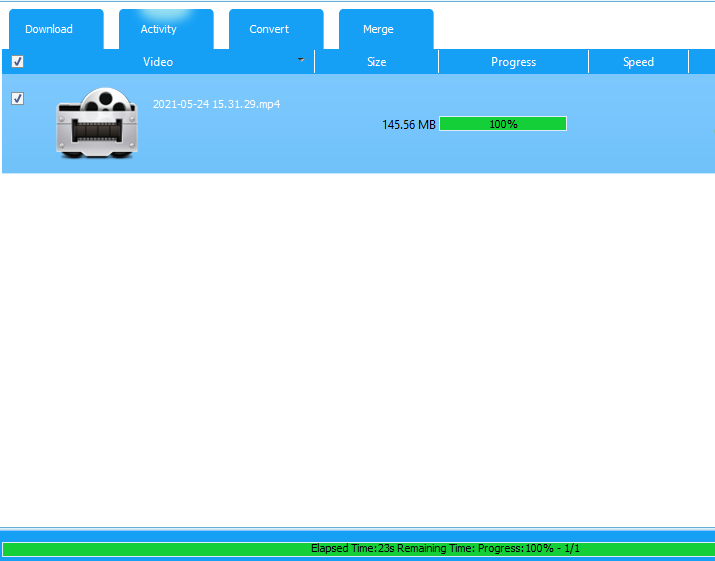Click the Speed column header
This screenshot has height=561, width=715.
(638, 62)
